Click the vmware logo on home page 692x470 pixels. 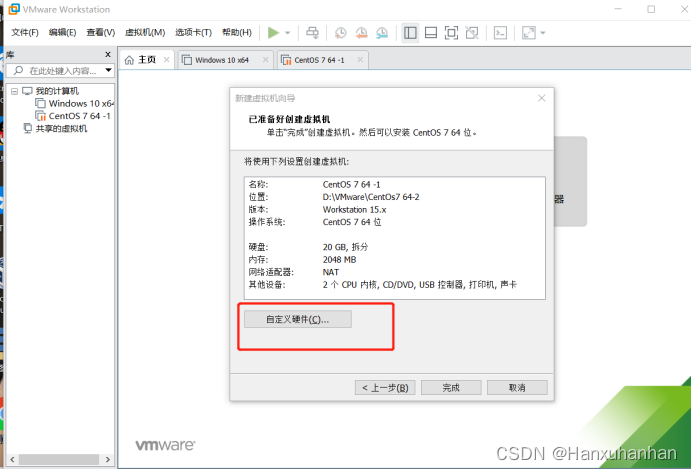point(165,444)
